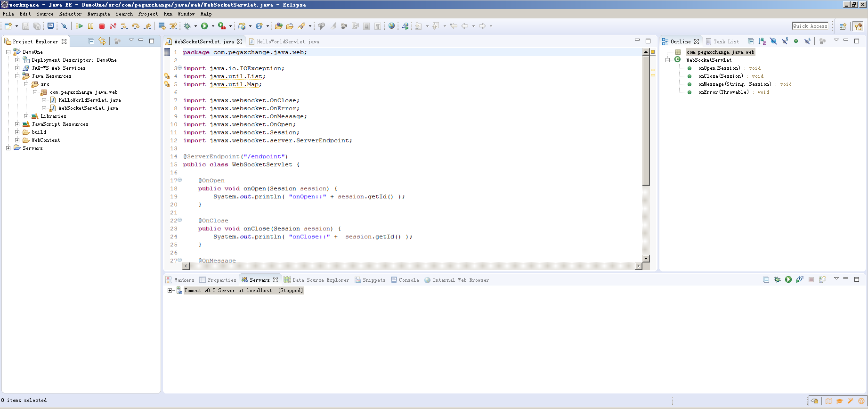Toggle Hide Static Members in Outline view

tap(785, 41)
